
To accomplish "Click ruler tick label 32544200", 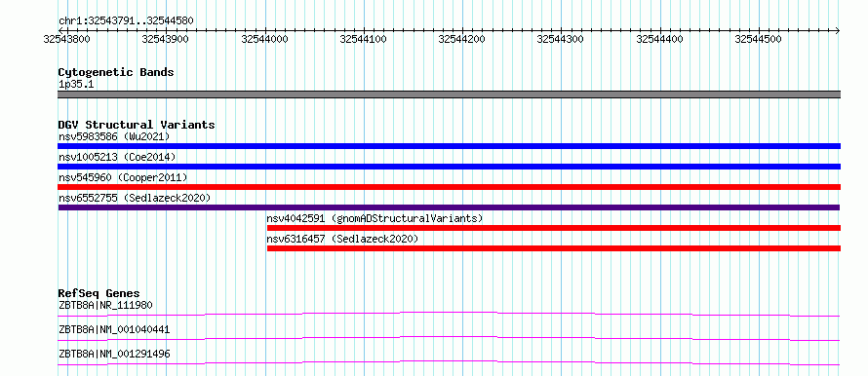I will click(x=461, y=39).
